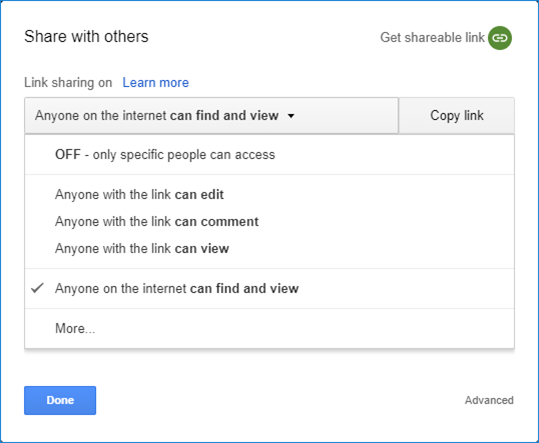Image resolution: width=539 pixels, height=443 pixels.
Task: Choose Anyone with the link can view
Action: (x=270, y=248)
